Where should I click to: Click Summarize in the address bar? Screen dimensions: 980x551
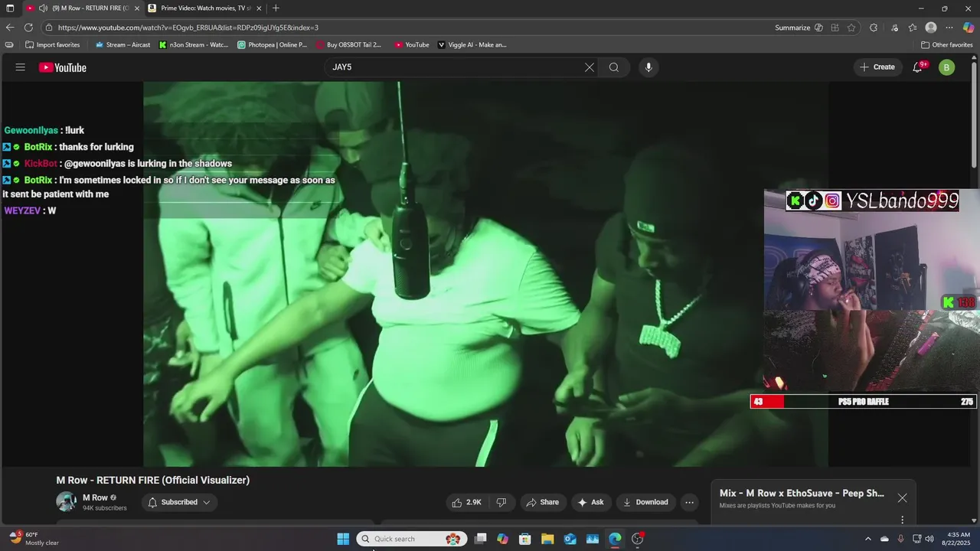(x=792, y=28)
